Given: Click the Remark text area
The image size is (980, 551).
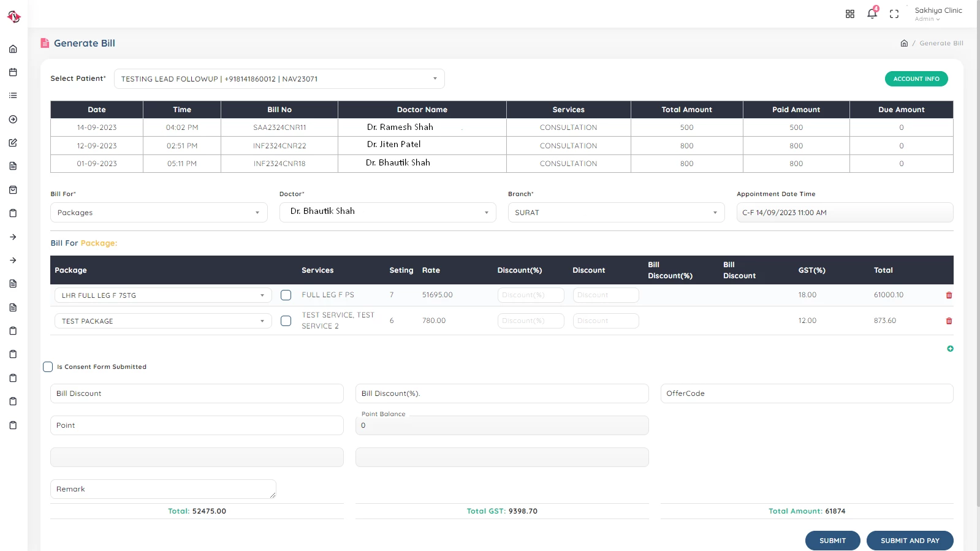Looking at the screenshot, I should [163, 489].
